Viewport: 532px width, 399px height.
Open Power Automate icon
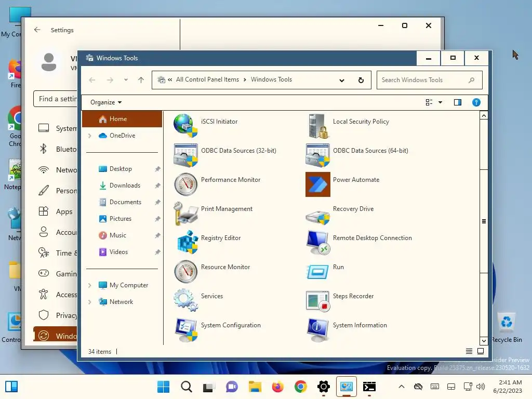(317, 184)
